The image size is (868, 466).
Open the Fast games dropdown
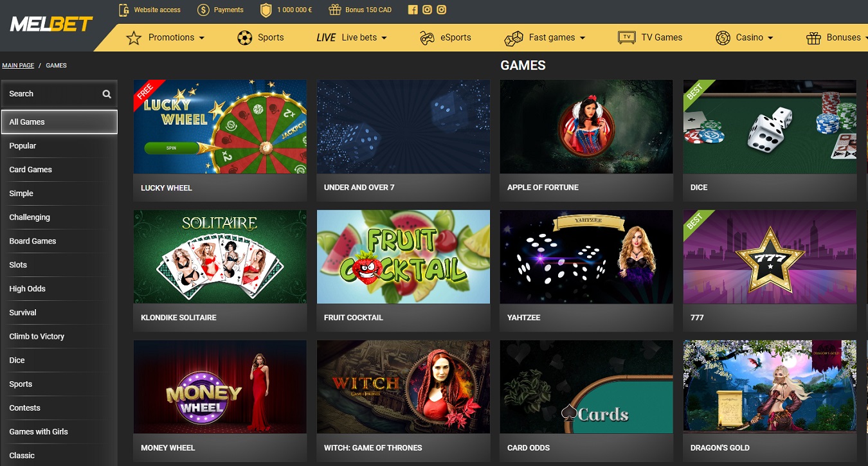click(583, 38)
